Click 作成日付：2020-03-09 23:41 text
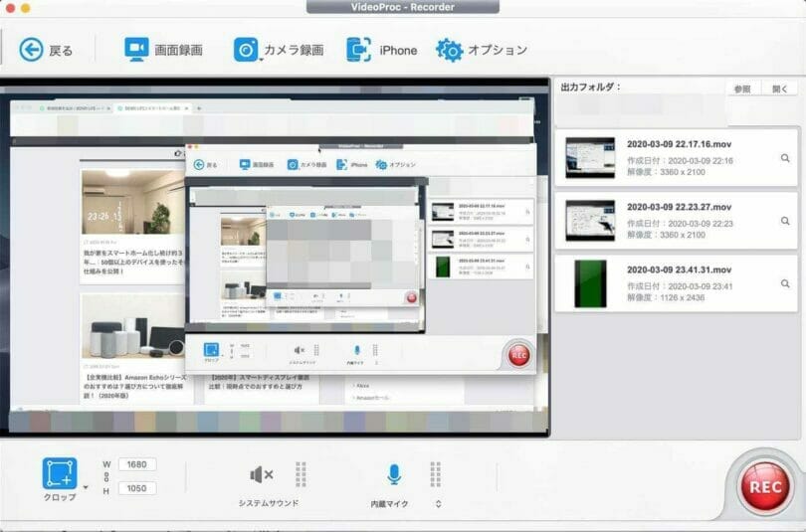This screenshot has height=532, width=806. tap(680, 286)
